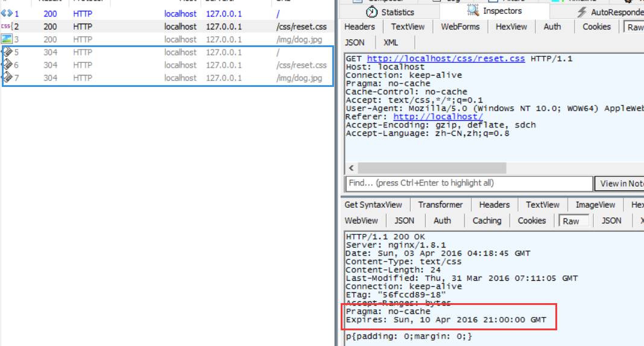Click the 304 icon of session 6
Screen dimensions: 644x346
coord(7,65)
